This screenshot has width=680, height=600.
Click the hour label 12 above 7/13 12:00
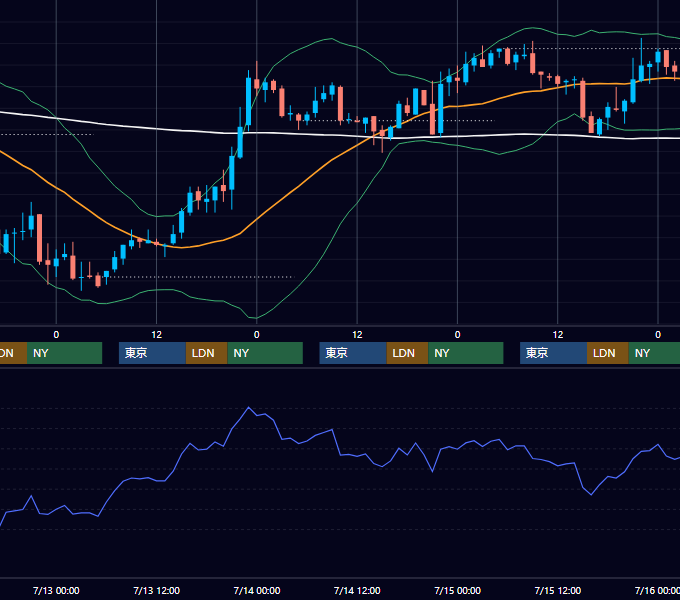tap(157, 335)
